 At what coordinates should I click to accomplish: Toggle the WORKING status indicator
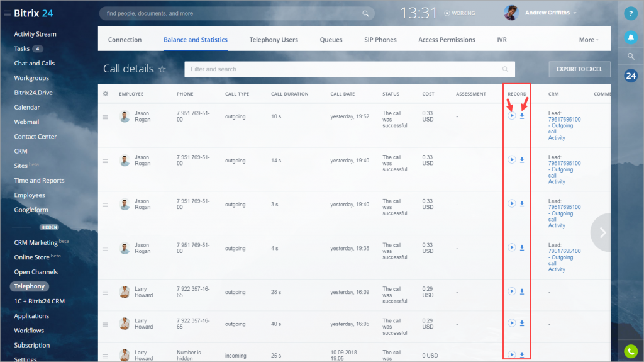click(459, 13)
